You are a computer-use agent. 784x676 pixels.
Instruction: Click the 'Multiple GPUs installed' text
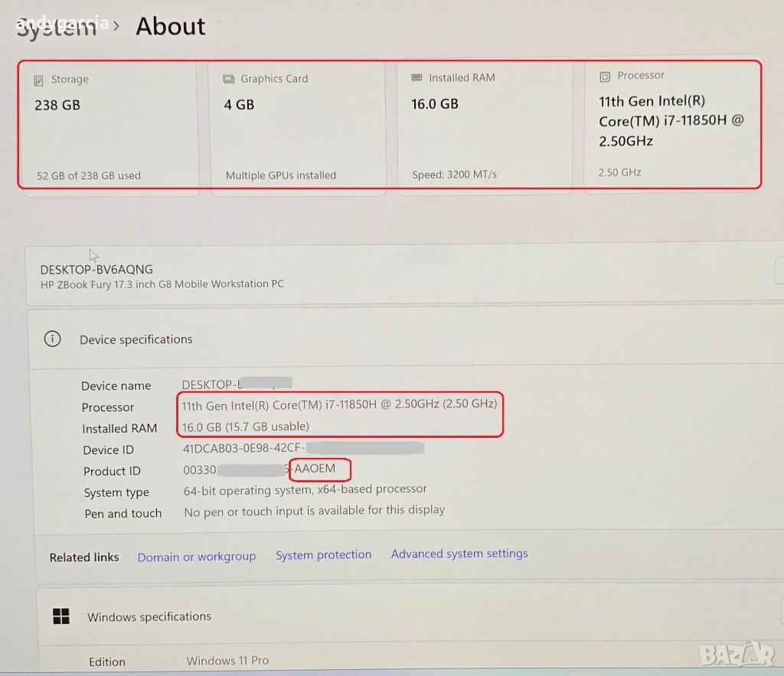(x=281, y=175)
